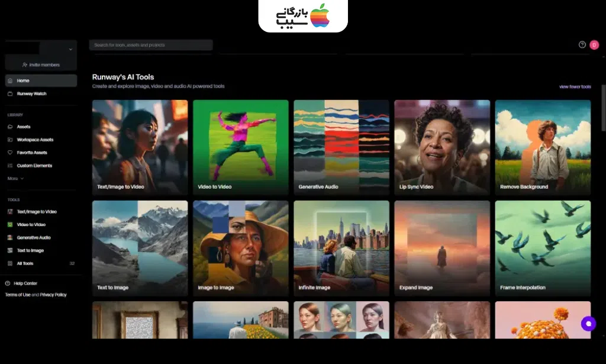Screen dimensions: 606x364
Task: Click the Help Center icon
Action: (7, 284)
